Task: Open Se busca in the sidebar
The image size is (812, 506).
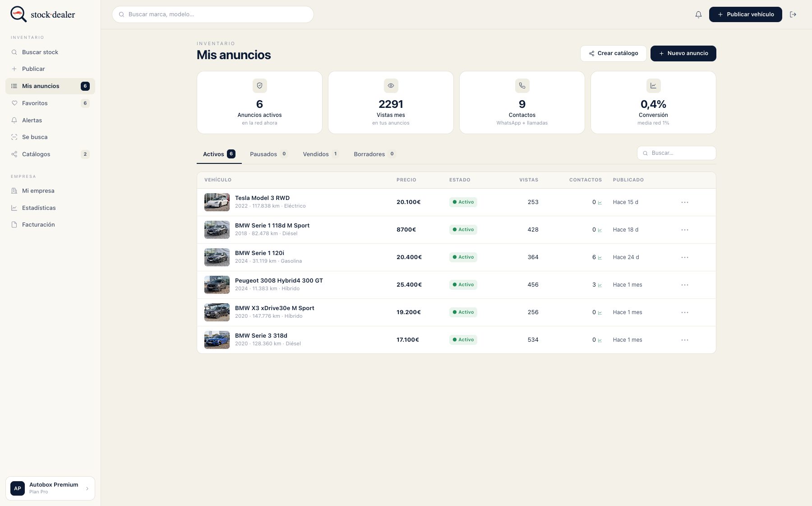Action: [x=50, y=137]
